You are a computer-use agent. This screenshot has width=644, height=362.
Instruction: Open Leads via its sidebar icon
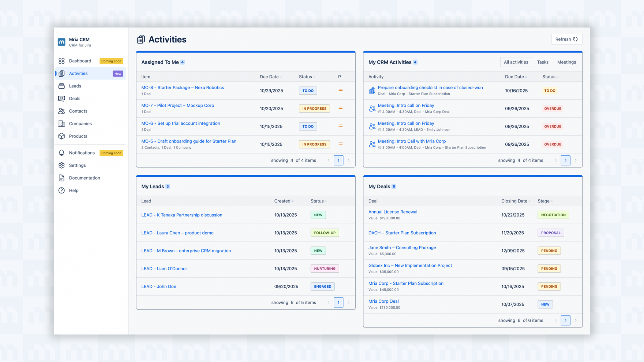61,86
